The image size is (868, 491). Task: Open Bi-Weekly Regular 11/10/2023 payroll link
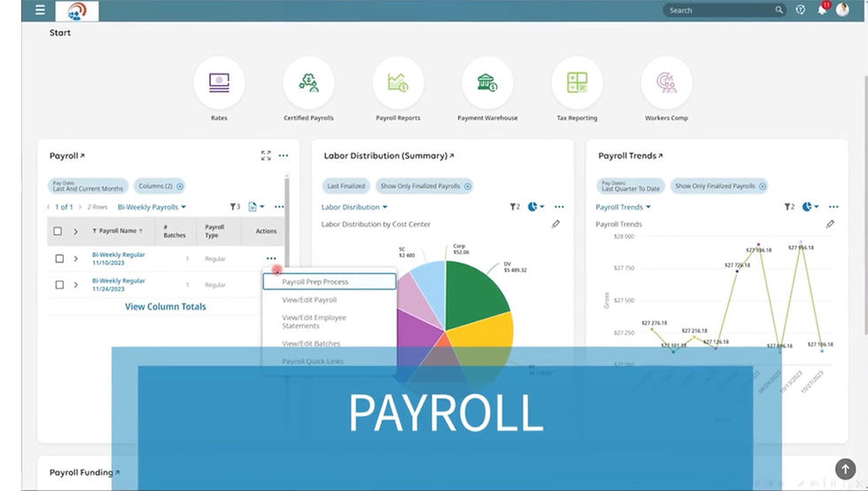(x=119, y=258)
